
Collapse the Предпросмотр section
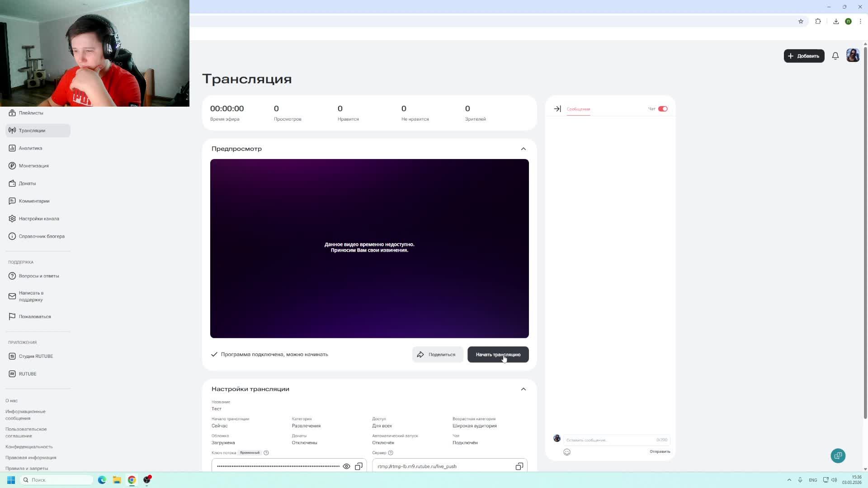(523, 149)
